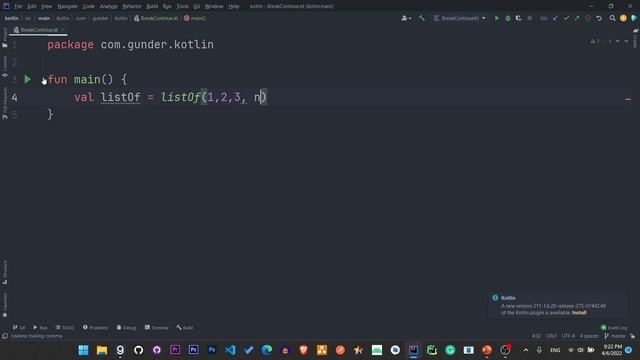Click the Stop process square icon
Image resolution: width=640 pixels, height=360 pixels.
coord(529,18)
